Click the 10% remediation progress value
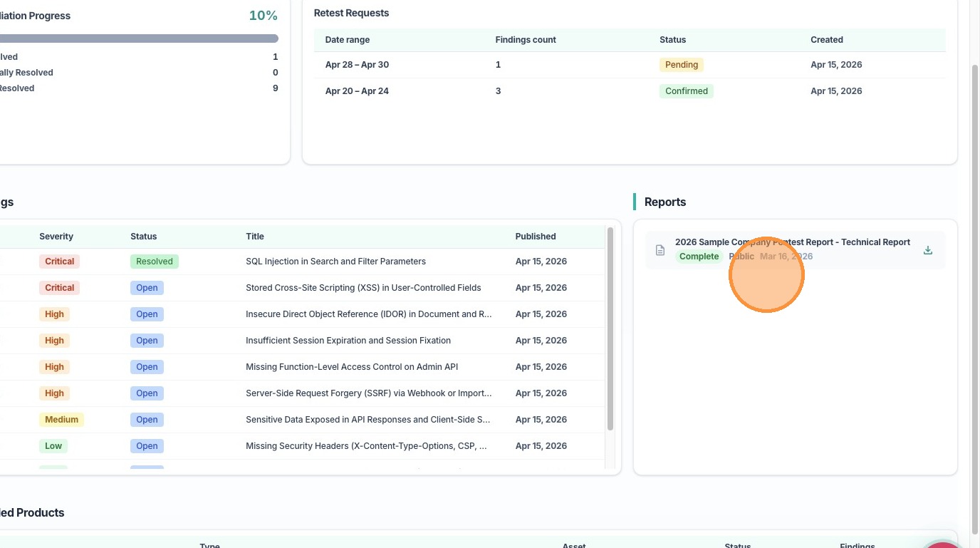The width and height of the screenshot is (980, 548). point(264,16)
